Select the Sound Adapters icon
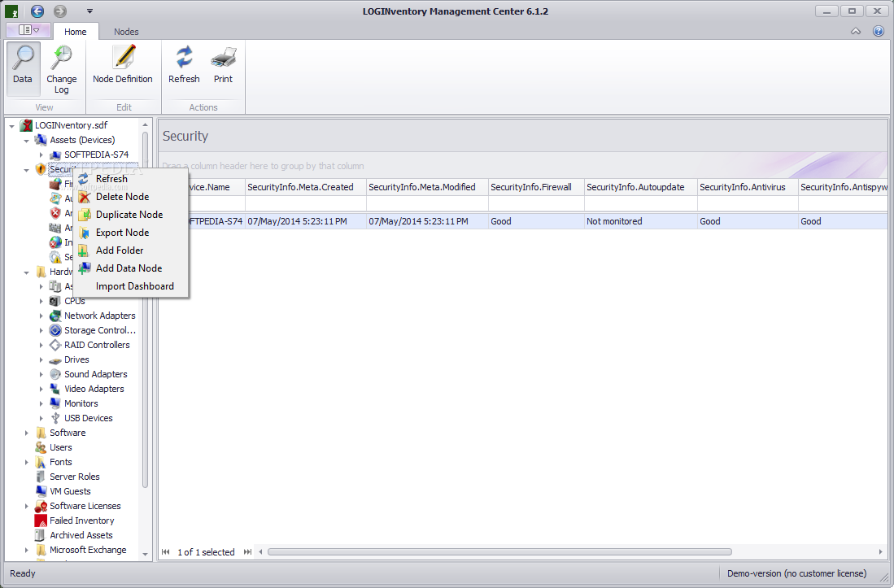The height and width of the screenshot is (588, 894). pos(55,374)
